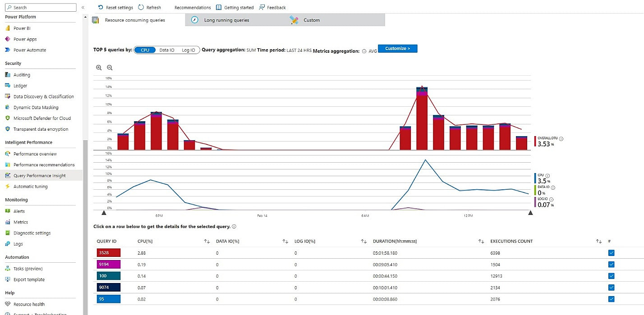Image resolution: width=644 pixels, height=315 pixels.
Task: Collapse the left navigation pane
Action: (83, 7)
